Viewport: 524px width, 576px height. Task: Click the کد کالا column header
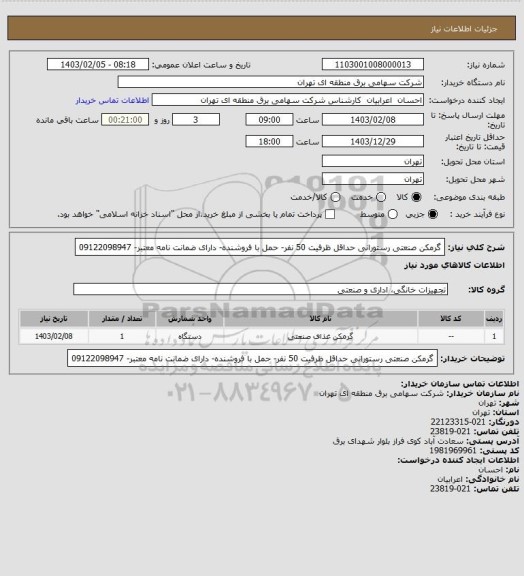451,319
